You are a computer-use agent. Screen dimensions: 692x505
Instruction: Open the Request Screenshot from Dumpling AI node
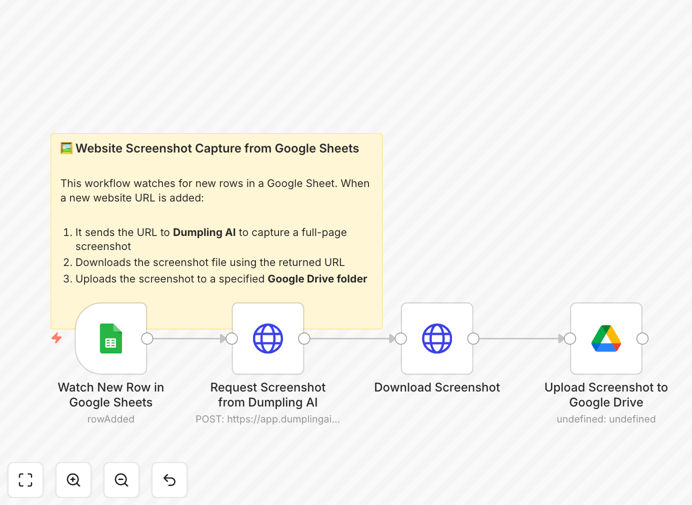click(268, 339)
